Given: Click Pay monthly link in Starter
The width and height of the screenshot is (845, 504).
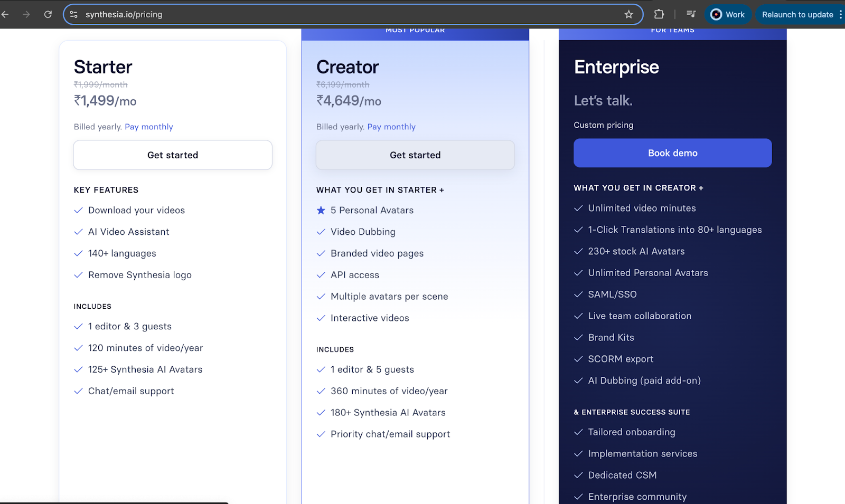Looking at the screenshot, I should tap(149, 127).
